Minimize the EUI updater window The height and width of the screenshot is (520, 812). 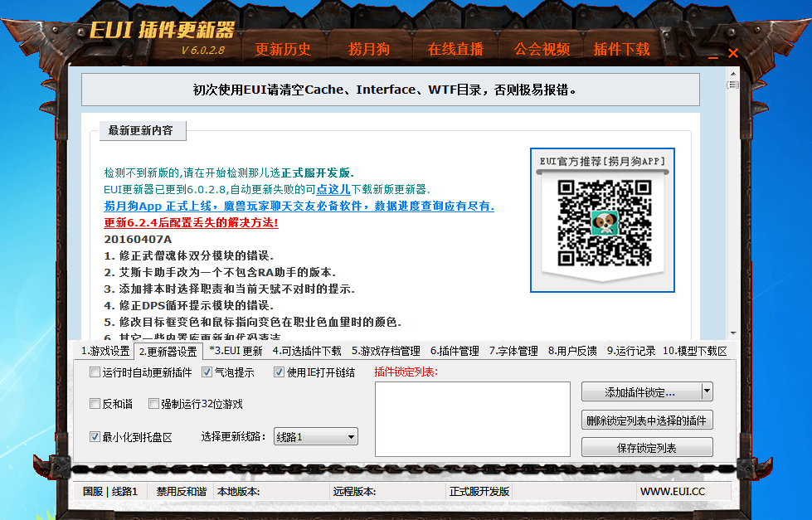pyautogui.click(x=714, y=54)
